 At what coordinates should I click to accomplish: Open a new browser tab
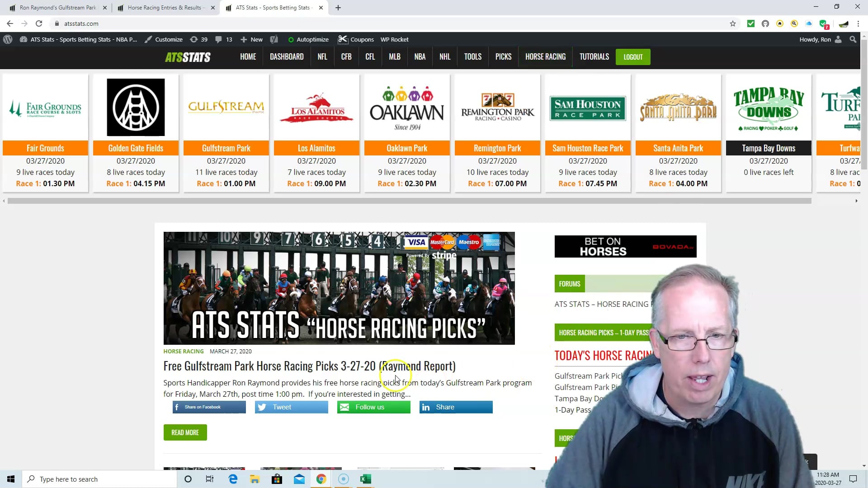click(x=338, y=8)
